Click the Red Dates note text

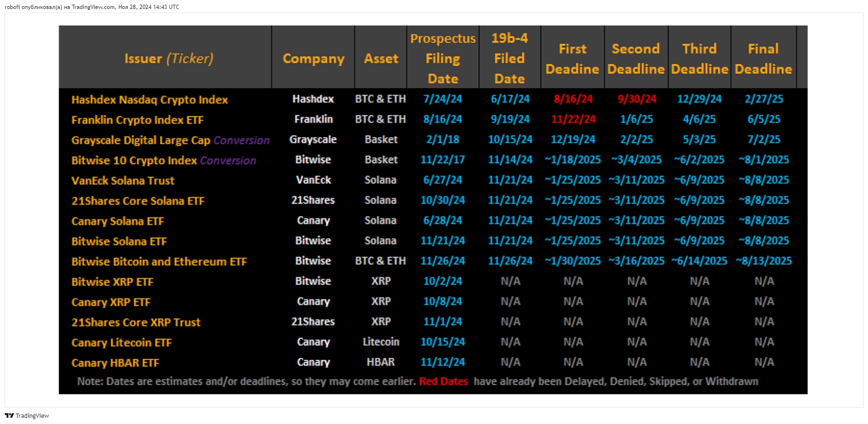[x=444, y=381]
